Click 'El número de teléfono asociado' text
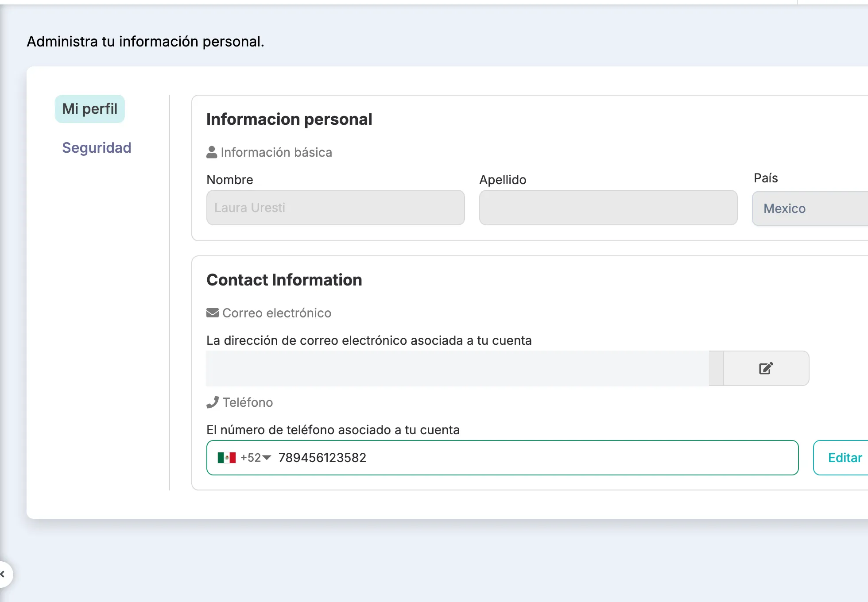Screen dimensions: 868x602 (299, 430)
